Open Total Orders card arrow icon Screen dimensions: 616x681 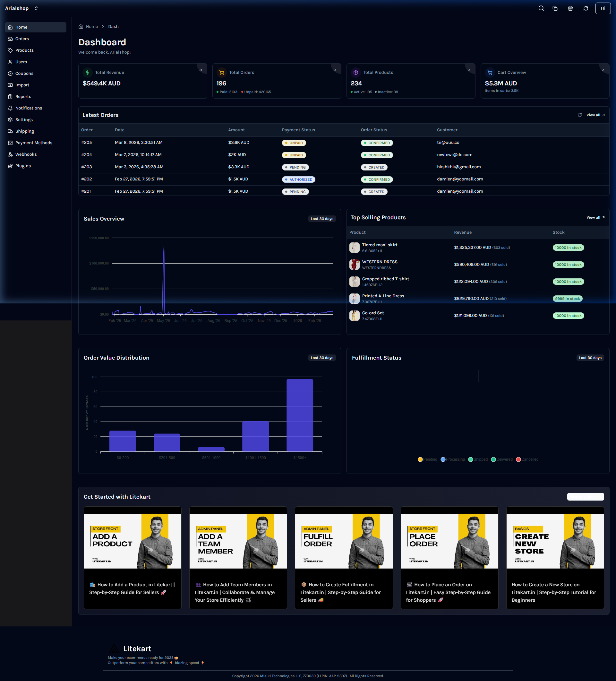(335, 70)
